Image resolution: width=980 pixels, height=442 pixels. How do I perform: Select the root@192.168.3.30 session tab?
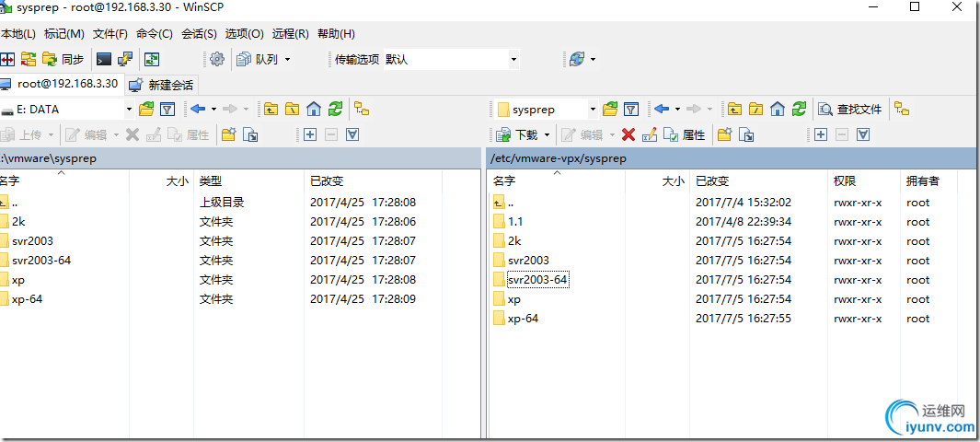62,83
